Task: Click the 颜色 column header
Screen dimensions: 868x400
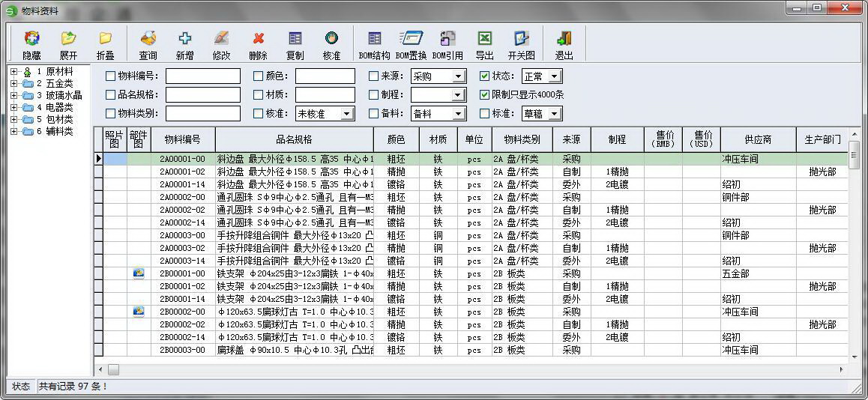Action: click(397, 140)
